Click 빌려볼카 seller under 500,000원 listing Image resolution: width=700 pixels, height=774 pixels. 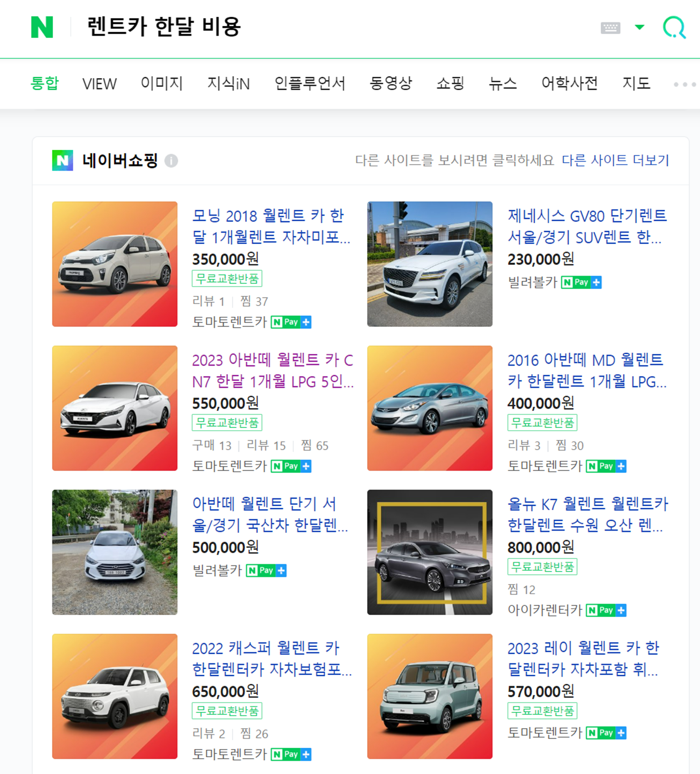point(217,570)
